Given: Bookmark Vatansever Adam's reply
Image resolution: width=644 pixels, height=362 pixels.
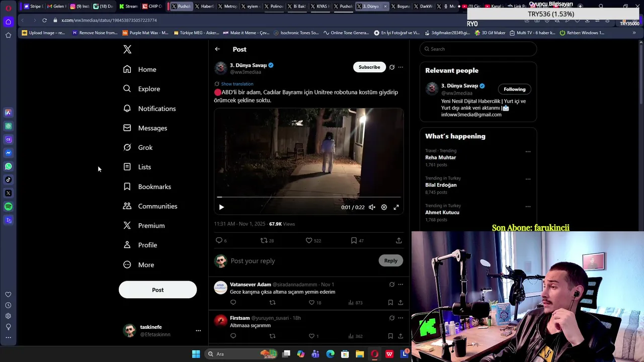Looking at the screenshot, I should pyautogui.click(x=390, y=303).
